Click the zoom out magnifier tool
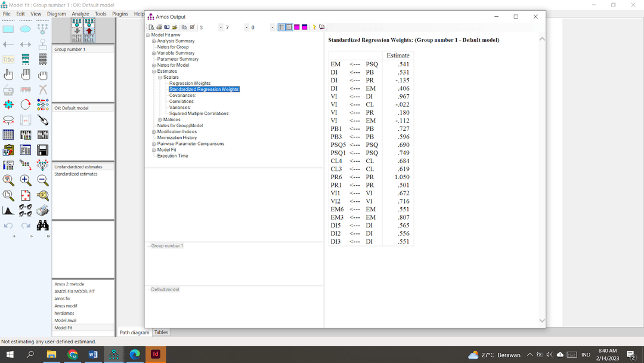Viewport: 644px width, 363px height. [42, 180]
